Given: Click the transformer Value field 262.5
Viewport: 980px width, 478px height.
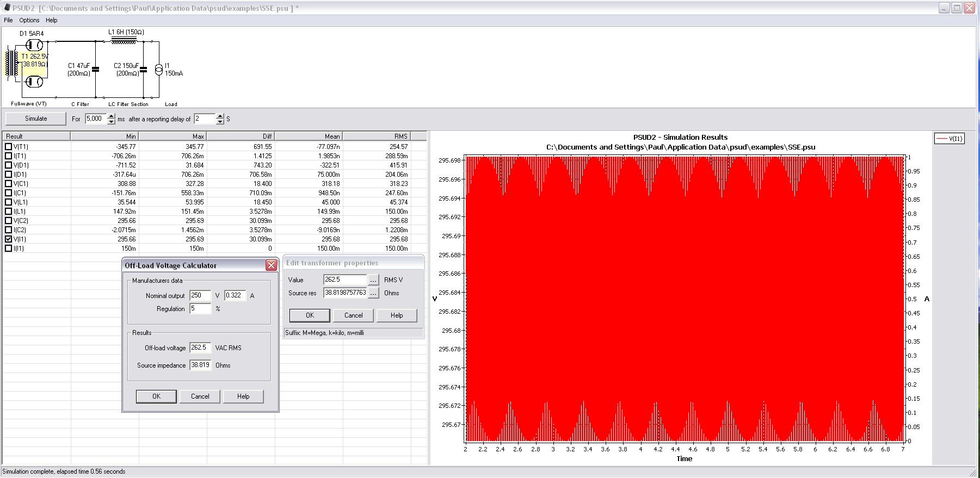Looking at the screenshot, I should 346,280.
